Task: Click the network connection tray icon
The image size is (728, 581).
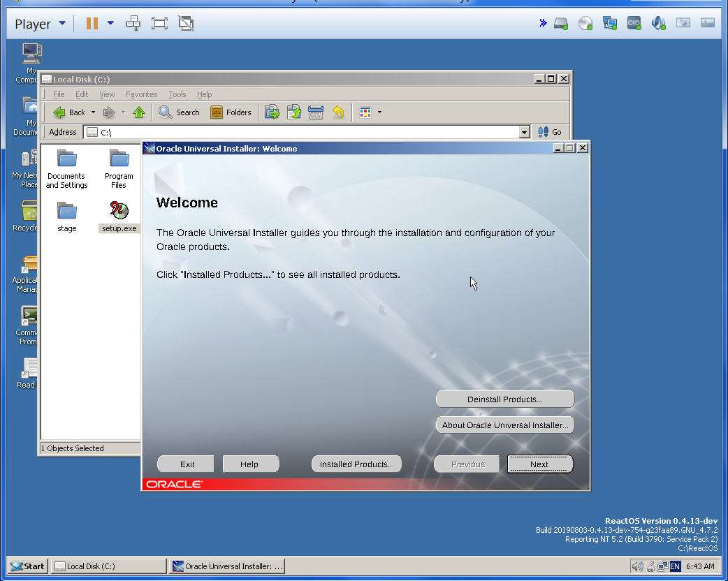Action: (x=662, y=566)
